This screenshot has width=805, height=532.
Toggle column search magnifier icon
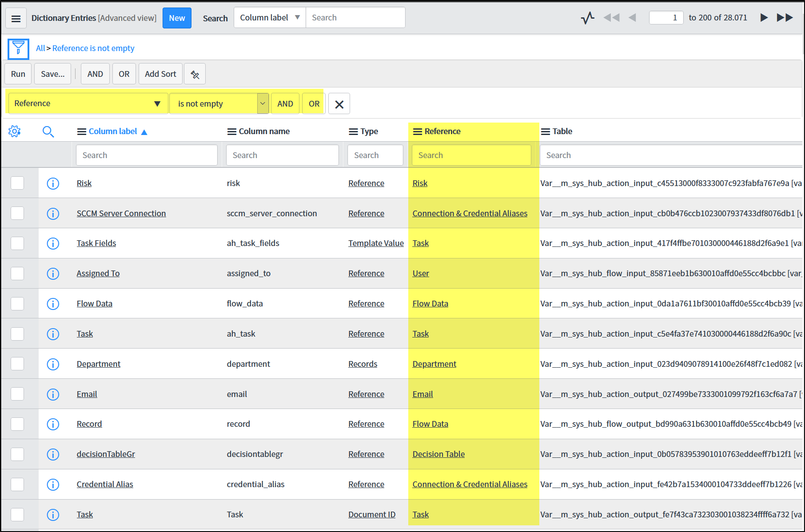pos(48,131)
